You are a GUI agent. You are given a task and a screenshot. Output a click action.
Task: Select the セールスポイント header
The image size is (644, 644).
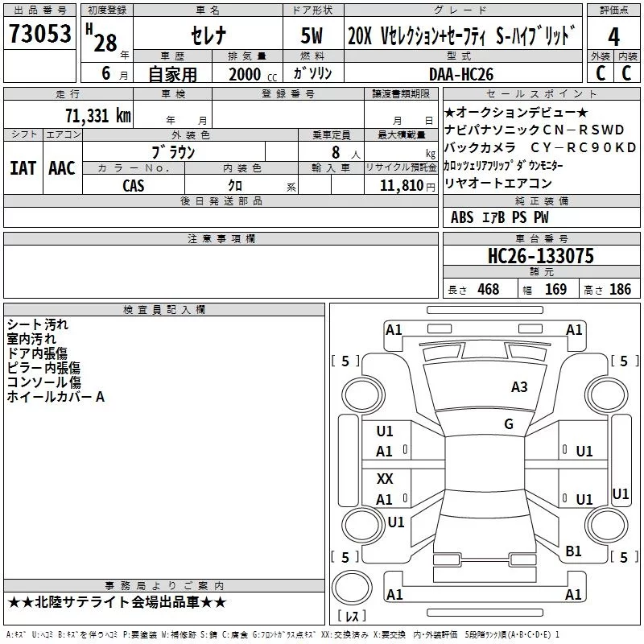(541, 94)
